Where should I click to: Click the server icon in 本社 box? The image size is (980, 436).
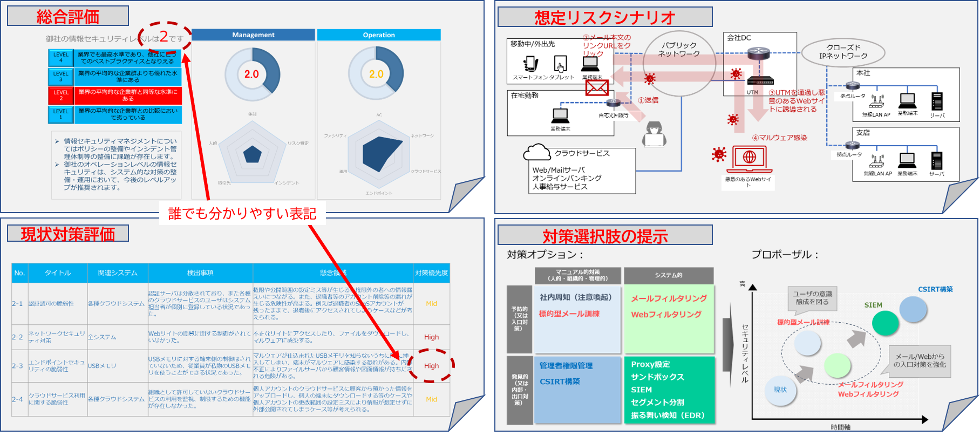click(937, 101)
